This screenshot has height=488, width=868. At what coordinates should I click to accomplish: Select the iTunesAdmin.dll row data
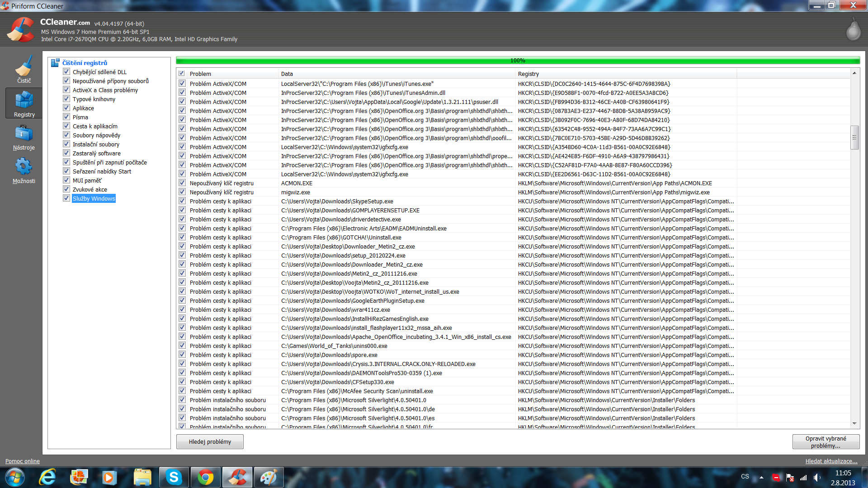pos(363,93)
